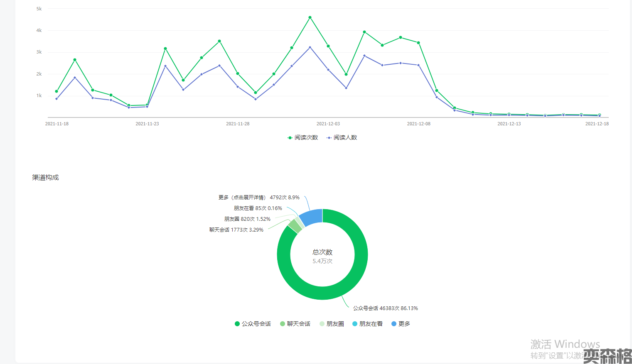
Task: Click the 2021-12-03 x-axis date label
Action: point(328,124)
